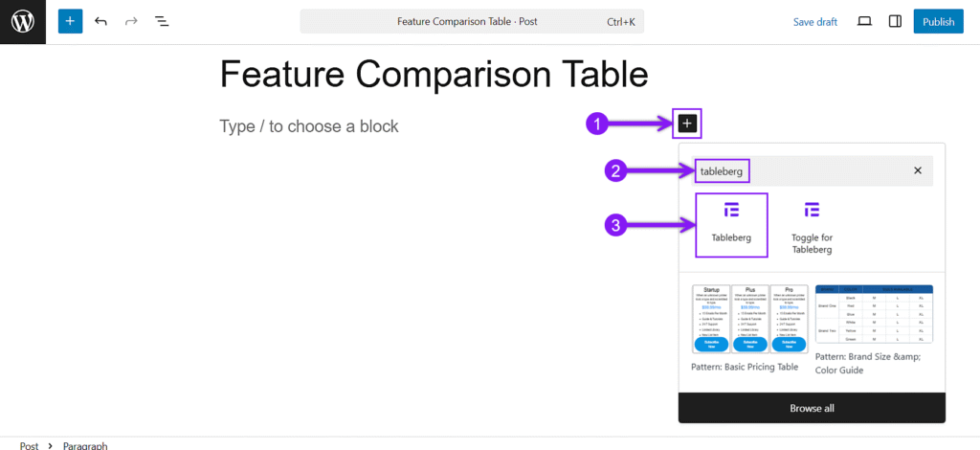This screenshot has width=980, height=450.
Task: Open the Preview laptop icon
Action: point(864,21)
